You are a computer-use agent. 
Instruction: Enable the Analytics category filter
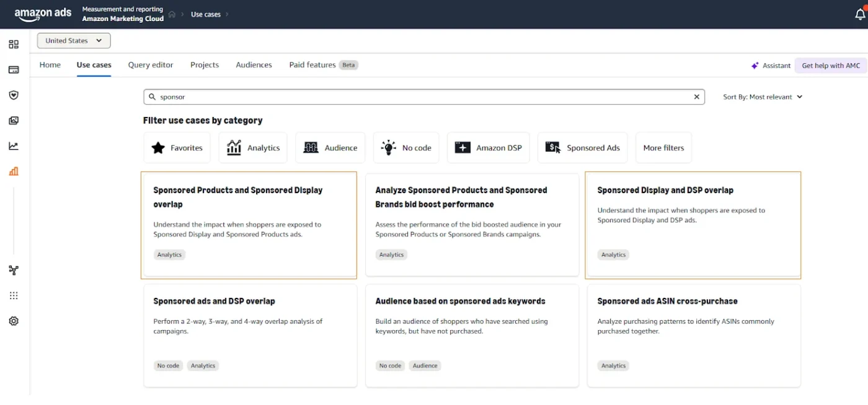253,147
